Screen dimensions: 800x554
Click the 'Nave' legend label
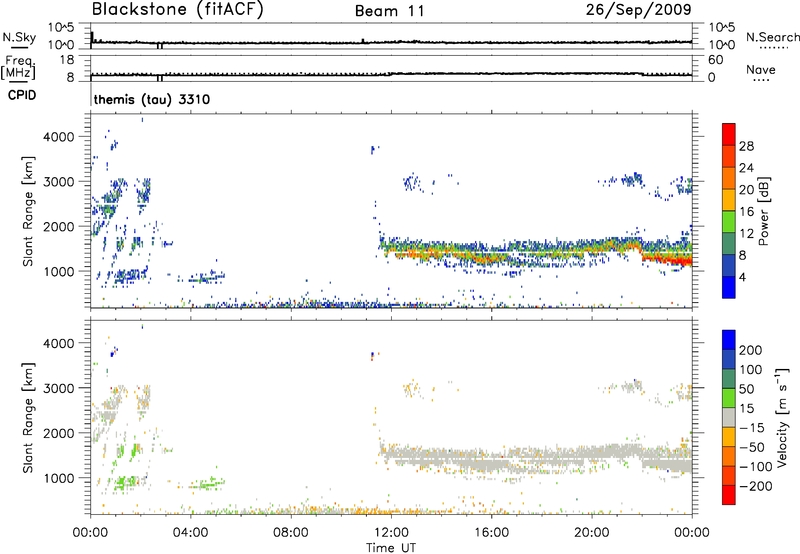tap(760, 69)
